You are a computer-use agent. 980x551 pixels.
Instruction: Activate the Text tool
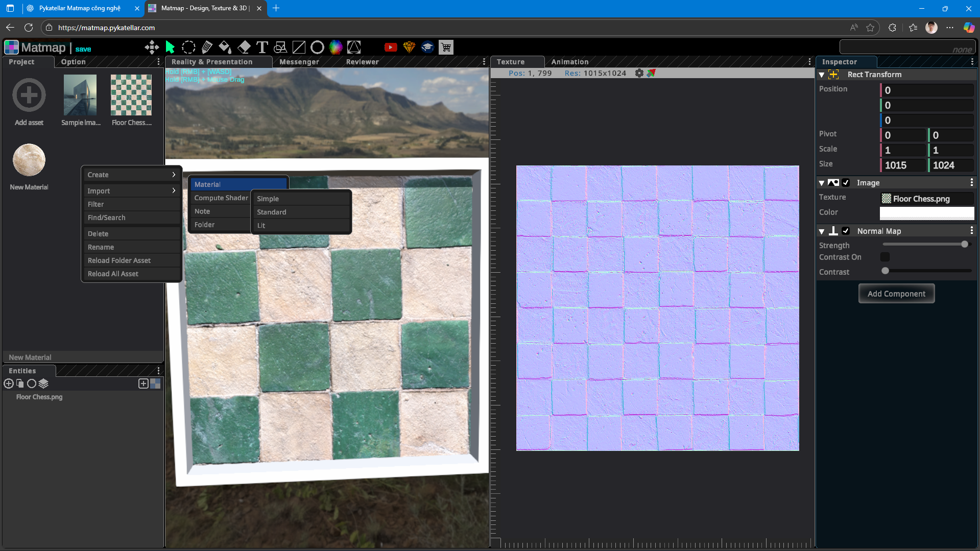point(262,47)
